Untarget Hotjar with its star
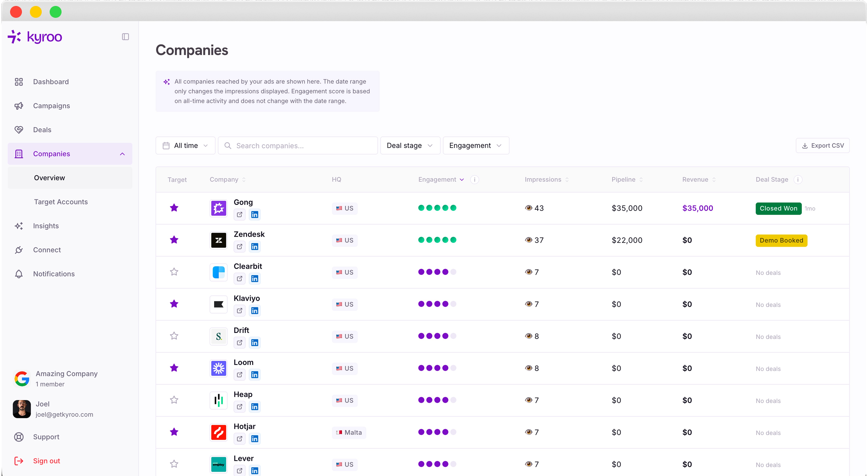Viewport: 868px width, 476px height. coord(174,432)
